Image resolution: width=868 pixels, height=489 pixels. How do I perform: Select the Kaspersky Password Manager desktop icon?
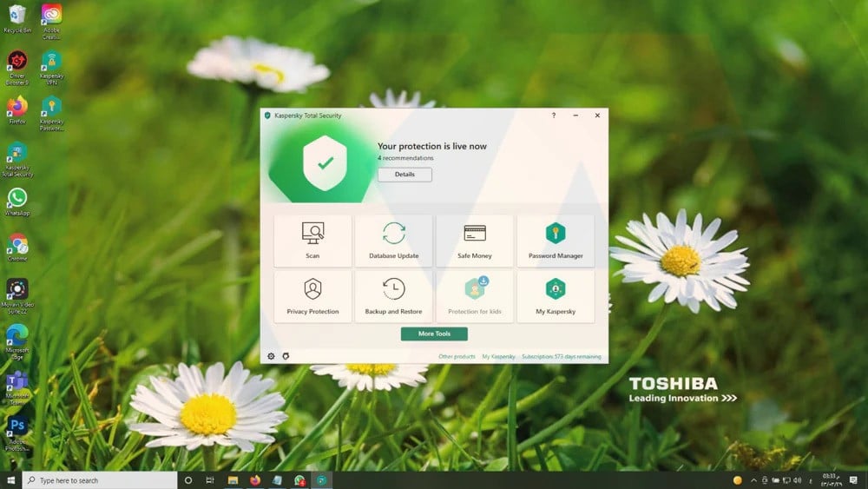51,114
